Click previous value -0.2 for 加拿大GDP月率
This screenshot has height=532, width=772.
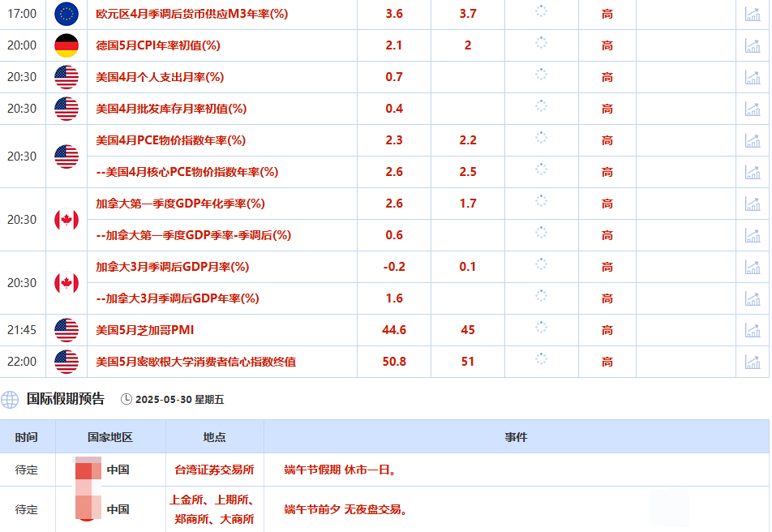[x=394, y=267]
